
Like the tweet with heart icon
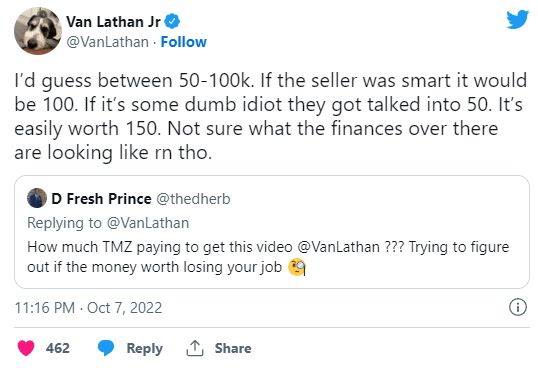pyautogui.click(x=26, y=348)
